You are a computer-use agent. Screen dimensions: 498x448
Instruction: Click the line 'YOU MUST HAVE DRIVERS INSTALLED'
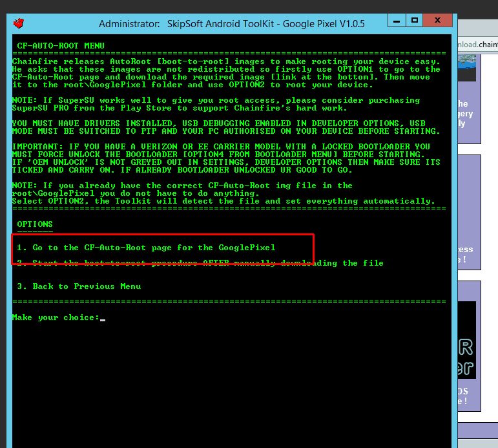(x=219, y=123)
